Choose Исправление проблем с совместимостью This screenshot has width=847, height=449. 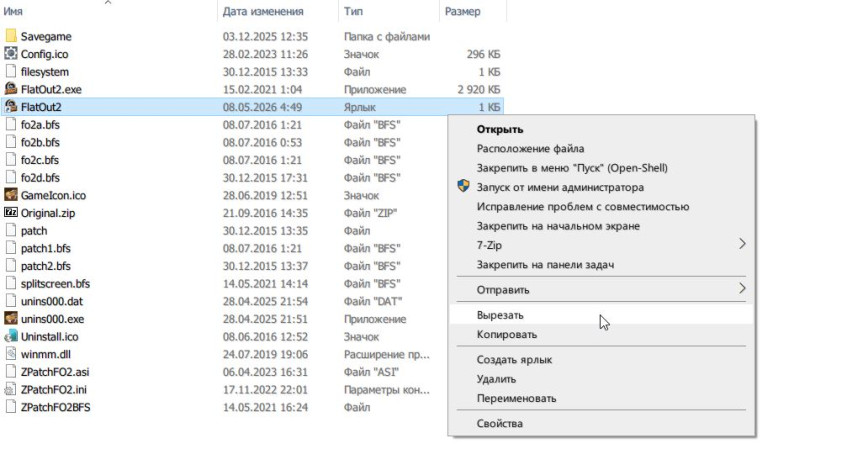583,207
